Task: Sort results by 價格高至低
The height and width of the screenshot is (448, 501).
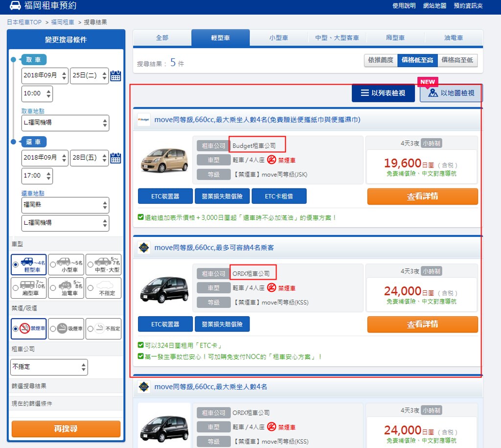Action: (x=457, y=60)
